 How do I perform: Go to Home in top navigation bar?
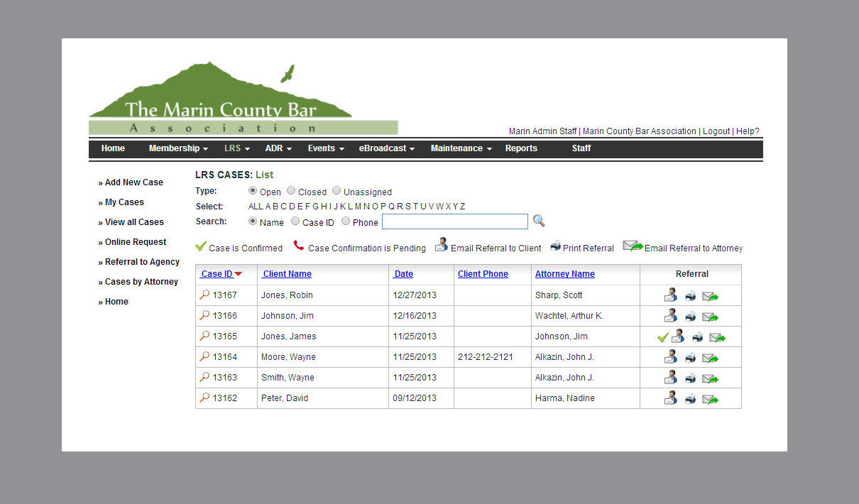113,148
